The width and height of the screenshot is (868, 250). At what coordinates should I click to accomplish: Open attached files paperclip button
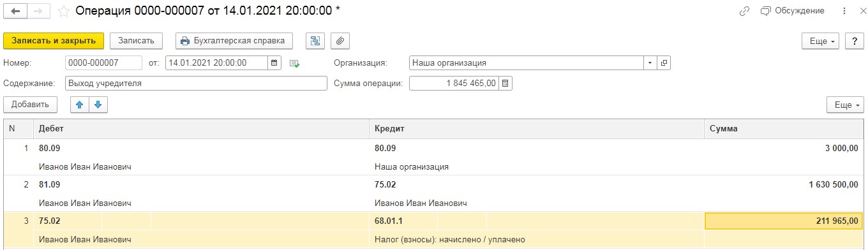tap(340, 41)
